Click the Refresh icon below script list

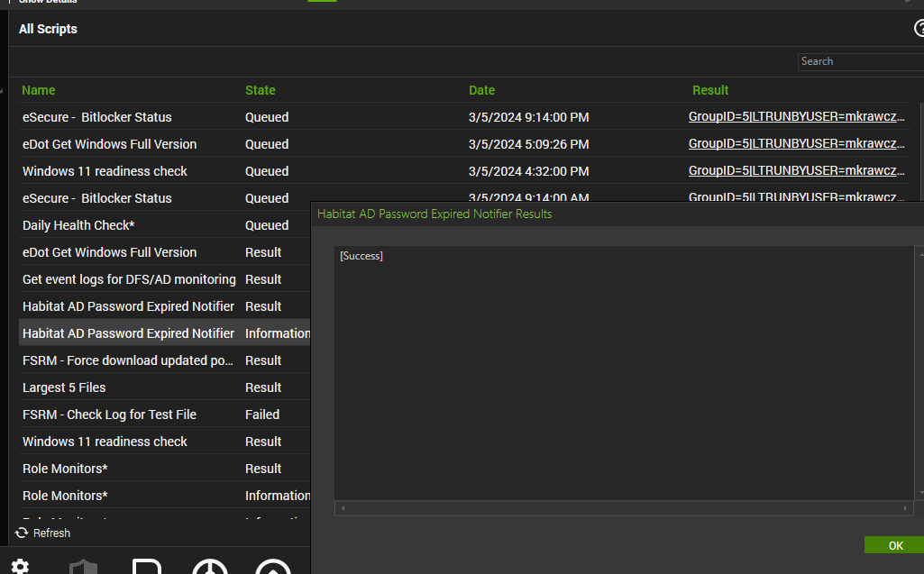pyautogui.click(x=22, y=533)
